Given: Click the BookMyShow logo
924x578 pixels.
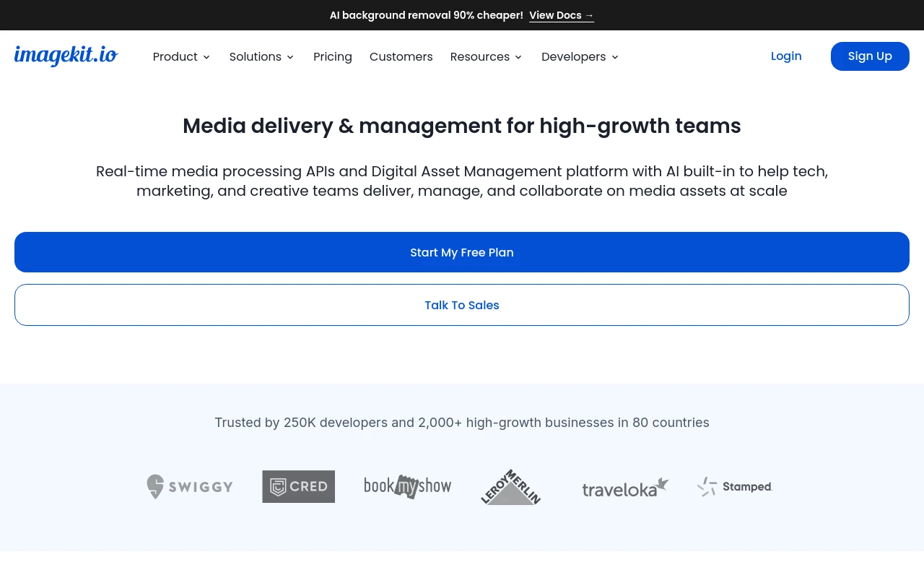Looking at the screenshot, I should (x=407, y=486).
